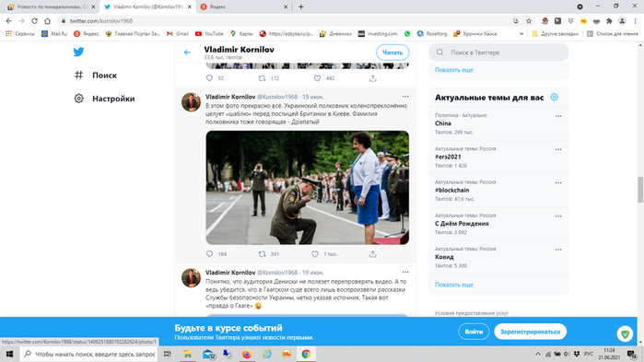This screenshot has width=644, height=362.
Task: Show hidden system tray icons
Action: [538, 354]
